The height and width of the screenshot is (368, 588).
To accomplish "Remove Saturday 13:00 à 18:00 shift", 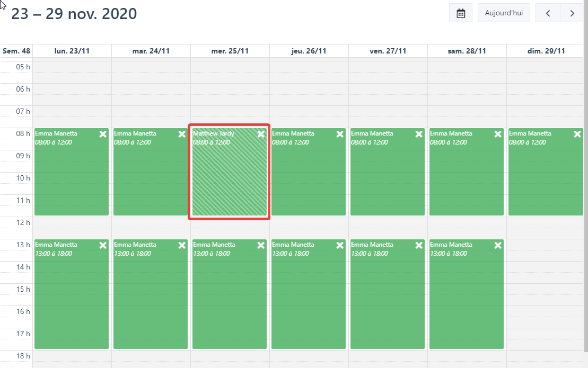I will click(x=498, y=246).
